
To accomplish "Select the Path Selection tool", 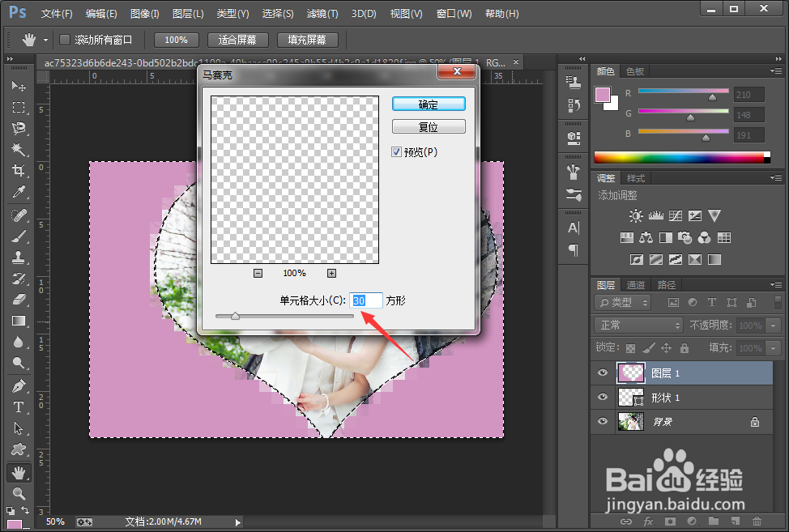I will 19,428.
